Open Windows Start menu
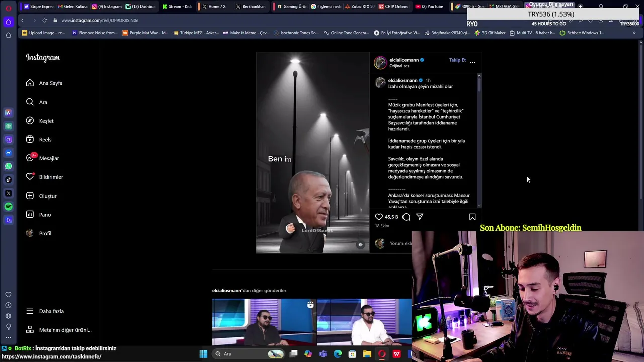644x362 pixels. 203,354
